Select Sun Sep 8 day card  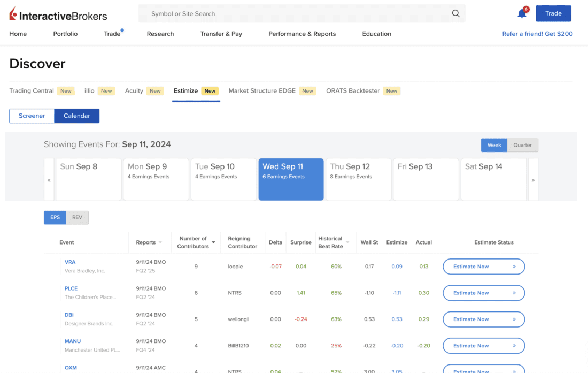point(89,179)
